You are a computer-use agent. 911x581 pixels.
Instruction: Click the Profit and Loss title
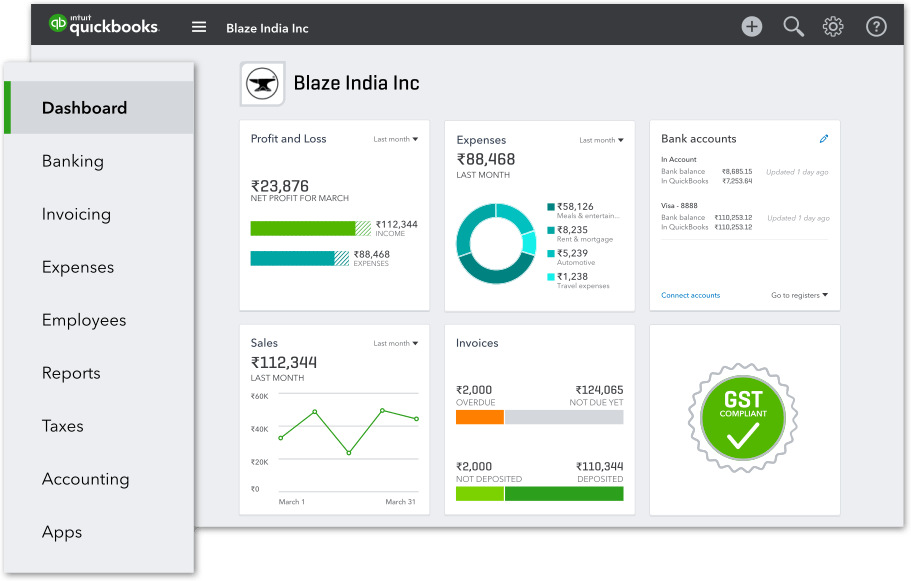pyautogui.click(x=288, y=139)
